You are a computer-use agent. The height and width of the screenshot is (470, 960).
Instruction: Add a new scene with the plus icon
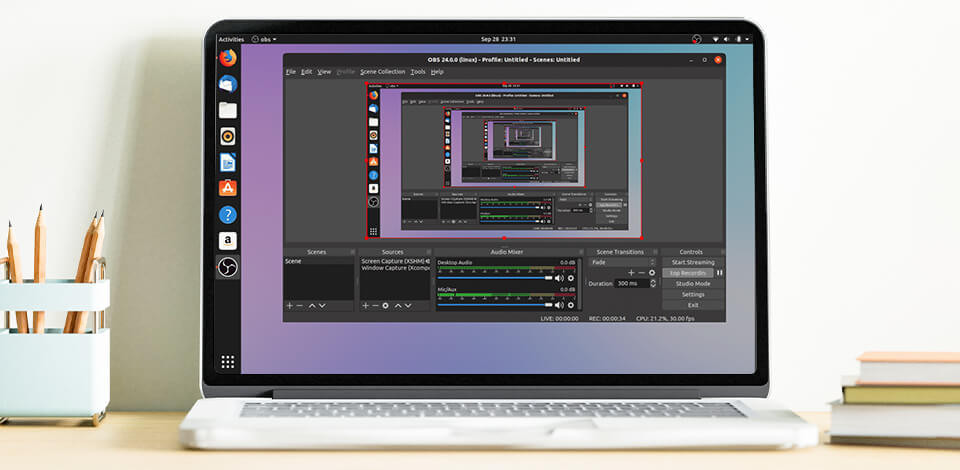[x=290, y=305]
